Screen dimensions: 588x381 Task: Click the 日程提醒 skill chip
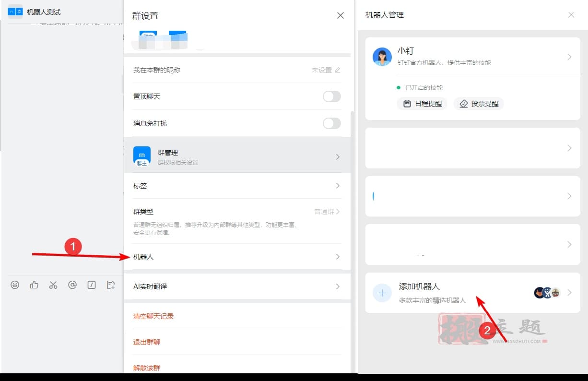tap(422, 104)
